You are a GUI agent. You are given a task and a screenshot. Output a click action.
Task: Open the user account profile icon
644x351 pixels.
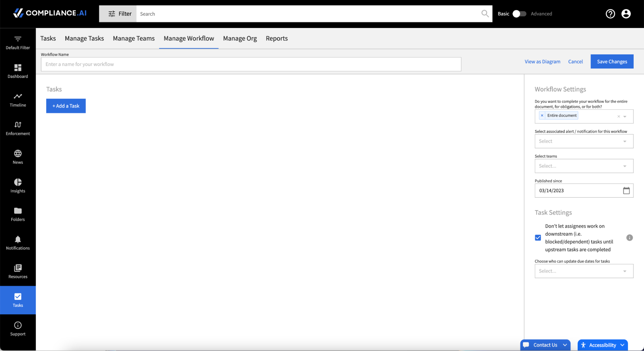coord(626,14)
